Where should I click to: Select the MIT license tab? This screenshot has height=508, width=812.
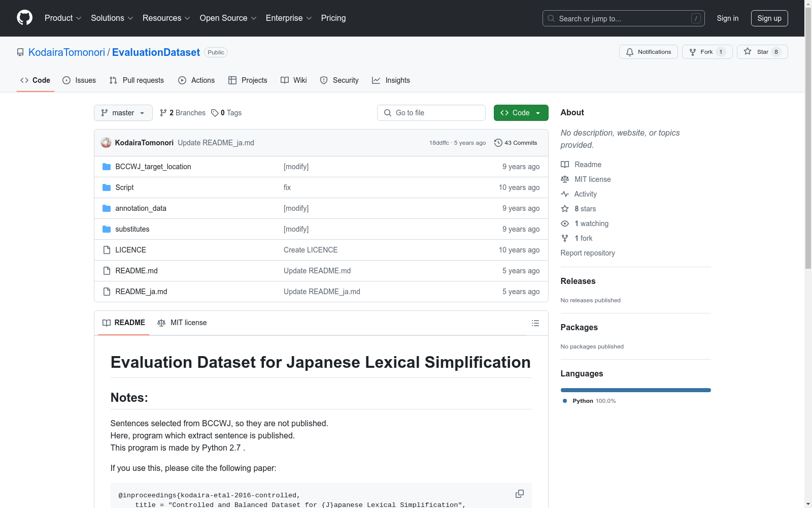pyautogui.click(x=182, y=323)
